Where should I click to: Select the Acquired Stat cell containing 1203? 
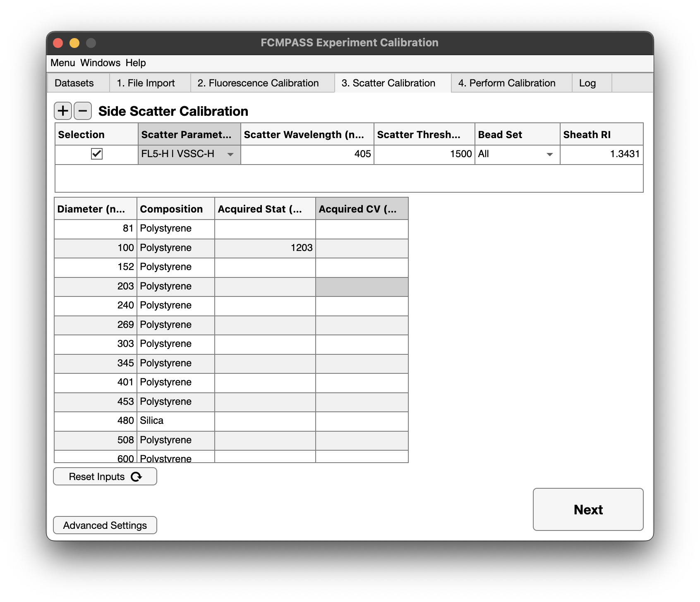pyautogui.click(x=265, y=248)
